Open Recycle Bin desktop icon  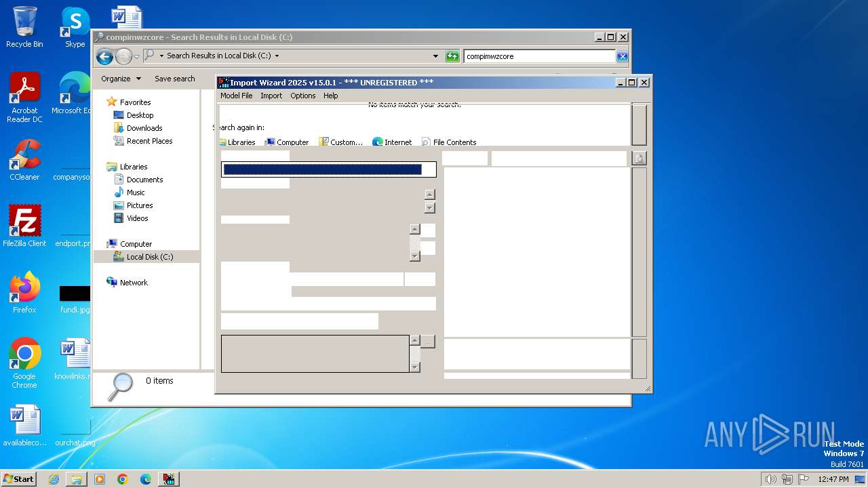(24, 27)
